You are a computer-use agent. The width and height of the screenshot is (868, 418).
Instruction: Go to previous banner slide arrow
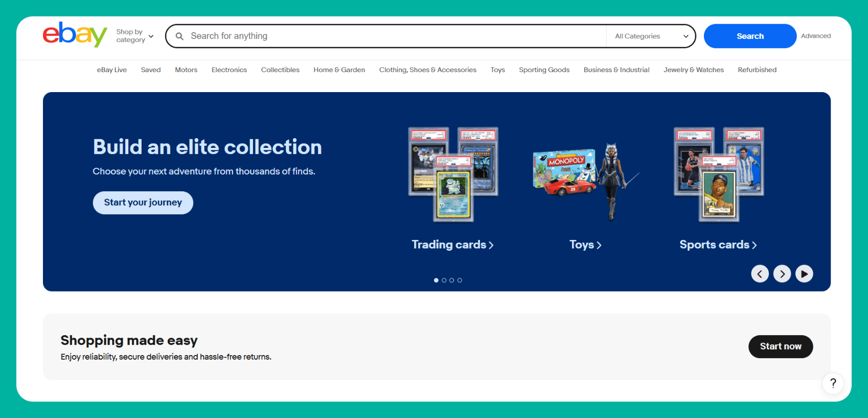click(x=760, y=274)
